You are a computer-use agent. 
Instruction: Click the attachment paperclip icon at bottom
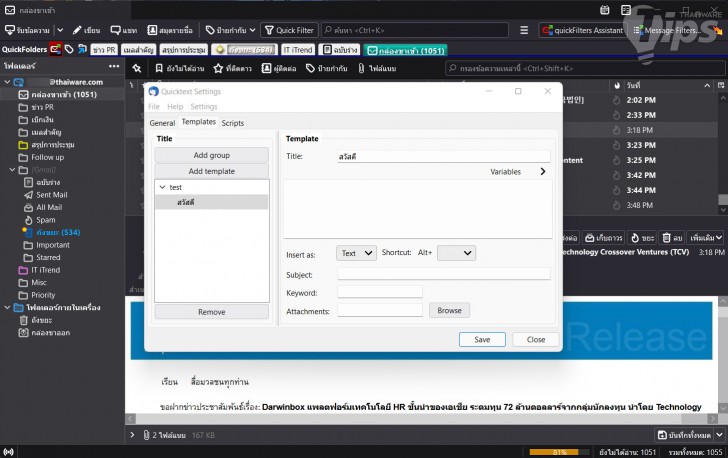point(146,435)
